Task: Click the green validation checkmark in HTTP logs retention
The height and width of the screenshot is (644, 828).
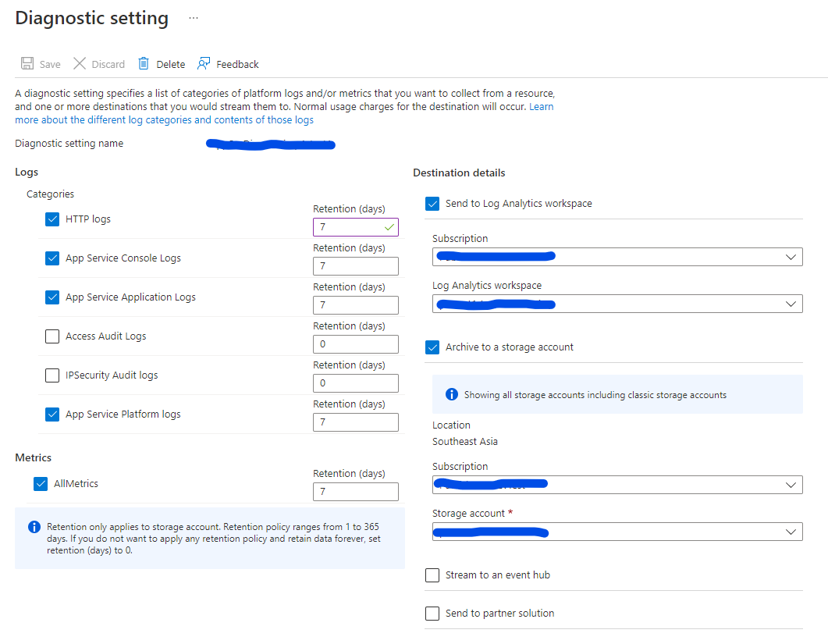Action: pos(388,226)
